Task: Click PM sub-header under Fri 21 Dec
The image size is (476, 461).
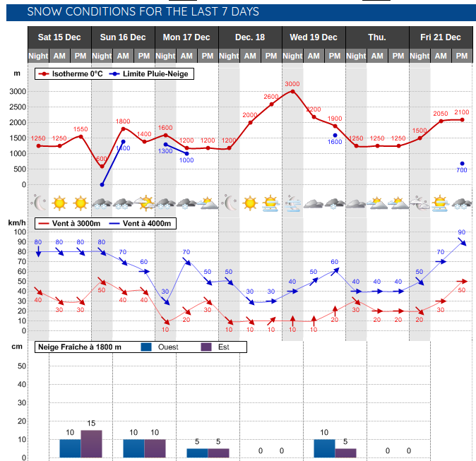Action: (x=462, y=56)
